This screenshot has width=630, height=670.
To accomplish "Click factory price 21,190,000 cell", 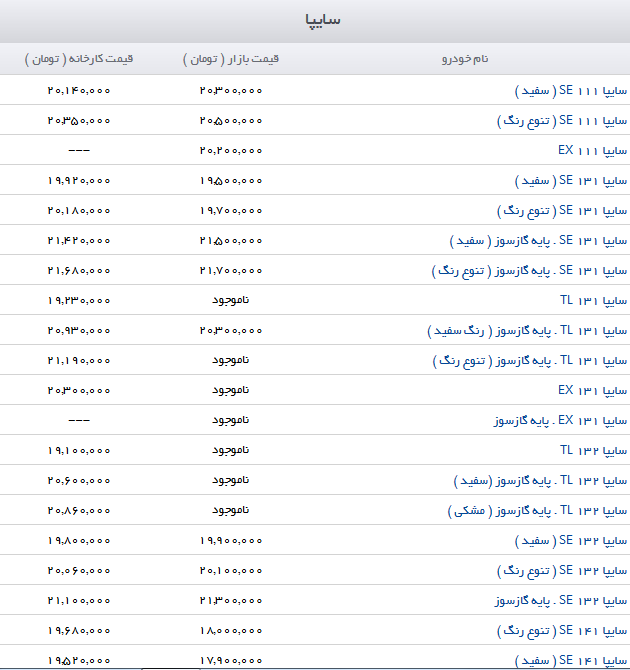I will 79,361.
